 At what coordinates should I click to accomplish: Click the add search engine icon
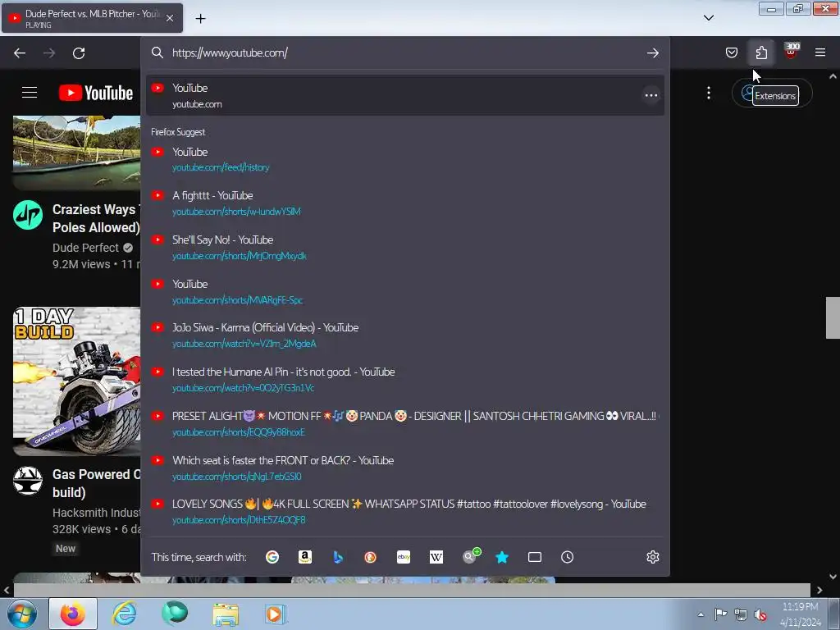coord(471,556)
